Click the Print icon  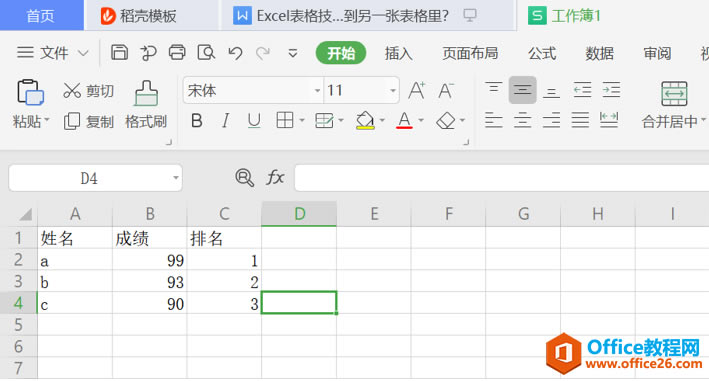pyautogui.click(x=177, y=53)
